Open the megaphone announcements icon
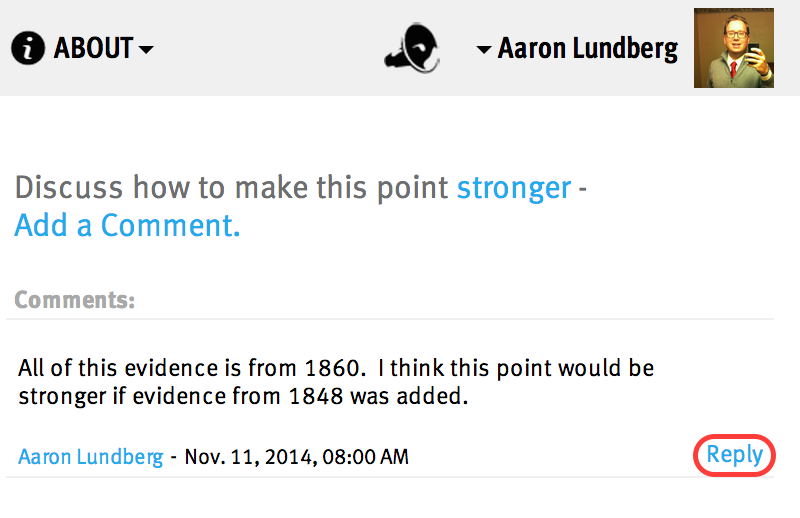This screenshot has height=518, width=800. 413,48
